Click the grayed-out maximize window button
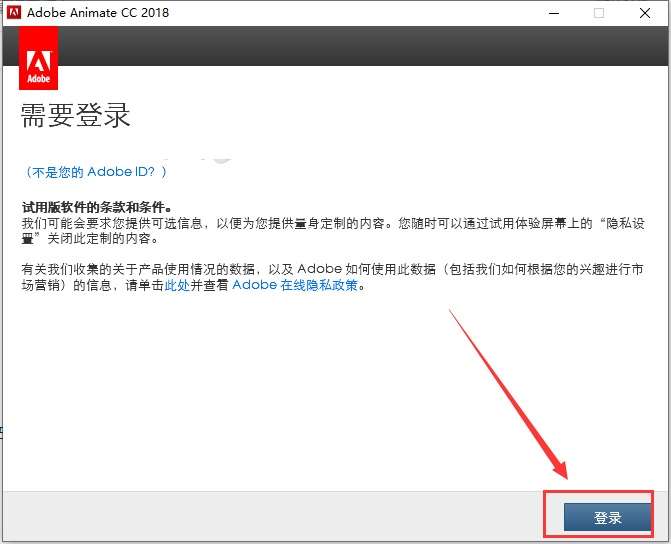This screenshot has width=671, height=544. (x=599, y=13)
